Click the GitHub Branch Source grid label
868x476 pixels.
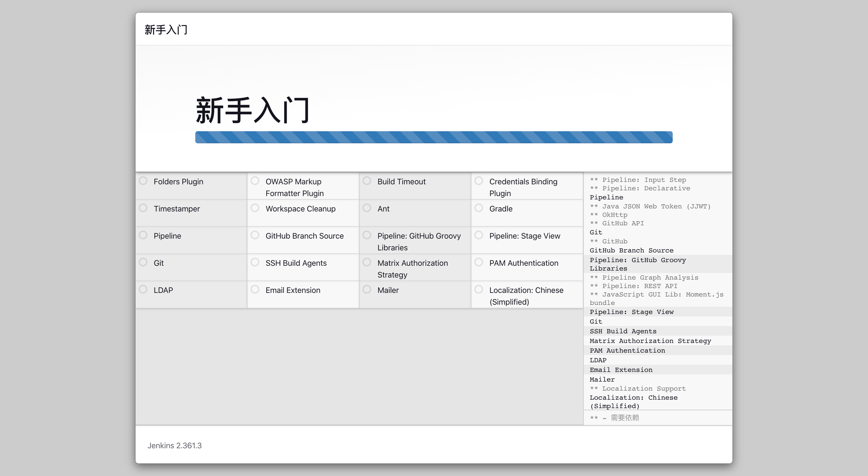pos(305,236)
